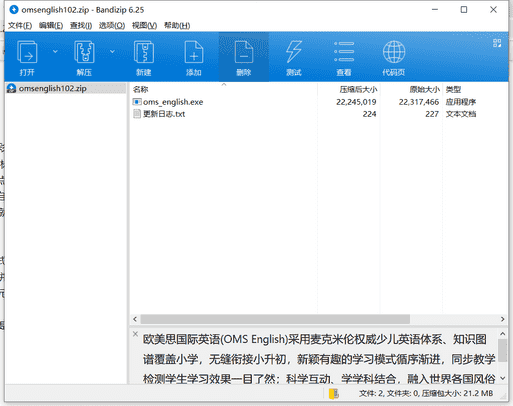Open the 编辑(E) menu
Screen dimensions: 513x406
tap(51, 25)
